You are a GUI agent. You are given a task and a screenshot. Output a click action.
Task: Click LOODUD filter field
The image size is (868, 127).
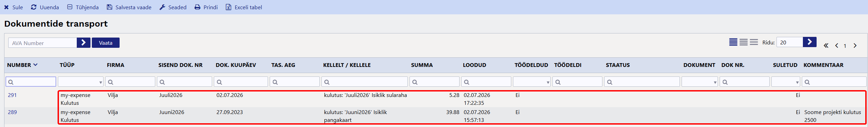click(x=486, y=82)
